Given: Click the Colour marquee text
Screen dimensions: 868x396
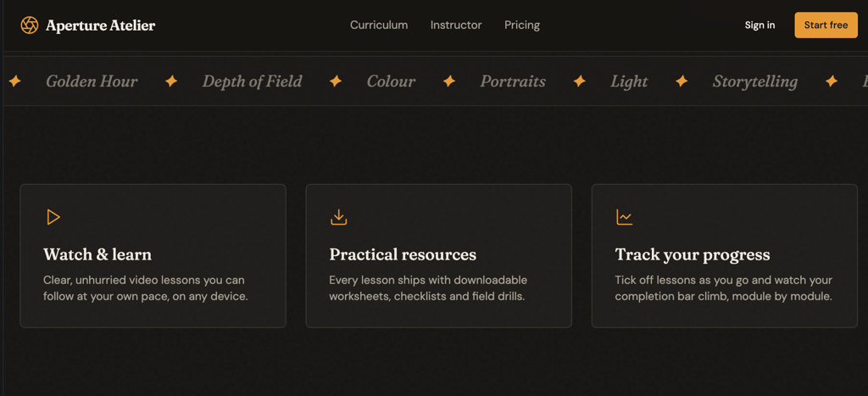Looking at the screenshot, I should [x=391, y=81].
